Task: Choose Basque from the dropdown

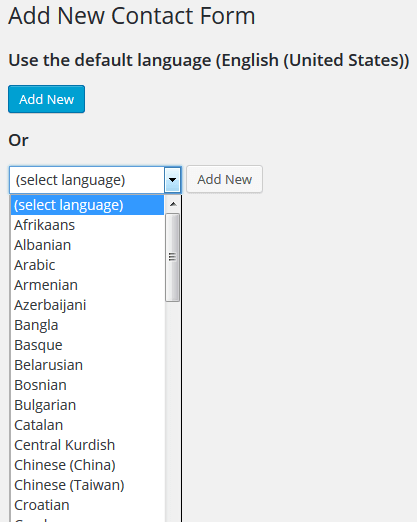Action: pyautogui.click(x=88, y=345)
